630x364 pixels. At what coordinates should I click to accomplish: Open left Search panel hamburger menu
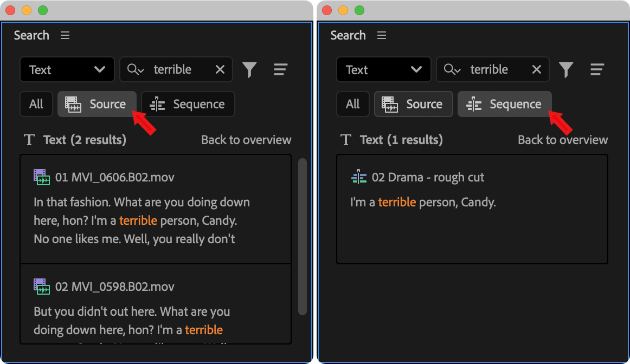65,36
